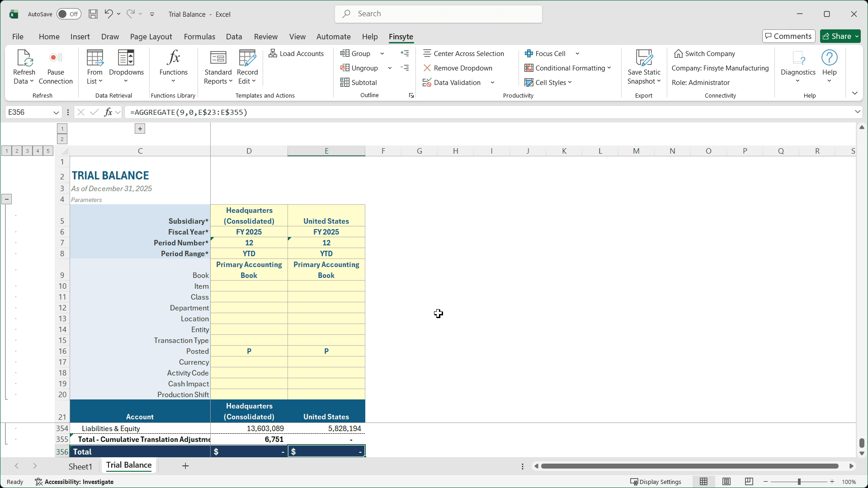Click the Save icon in the title bar
This screenshot has width=868, height=488.
click(x=93, y=14)
